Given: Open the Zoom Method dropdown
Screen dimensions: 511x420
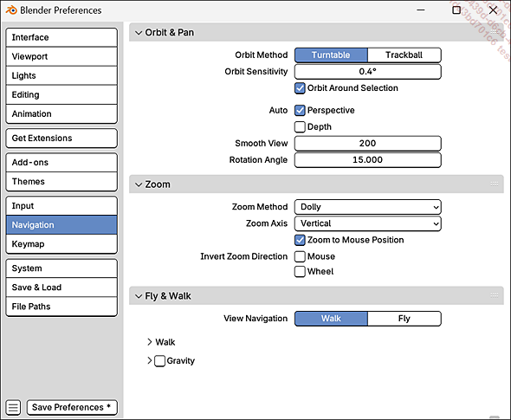Looking at the screenshot, I should pos(367,207).
